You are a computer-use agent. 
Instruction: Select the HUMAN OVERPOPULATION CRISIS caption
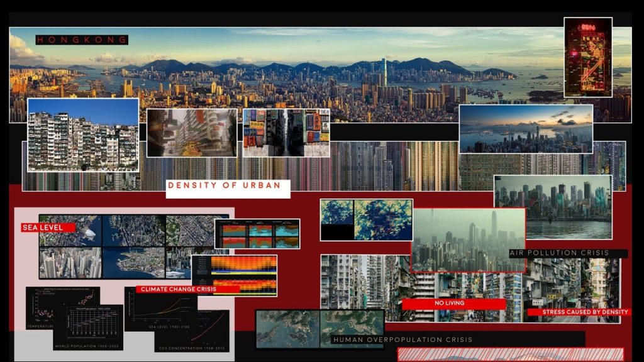[x=402, y=339]
